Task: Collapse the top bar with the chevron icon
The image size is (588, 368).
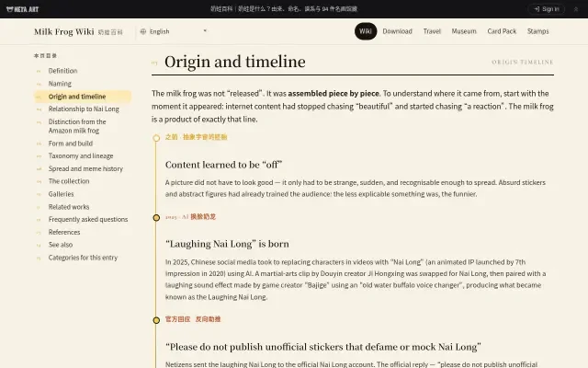Action: 576,9
